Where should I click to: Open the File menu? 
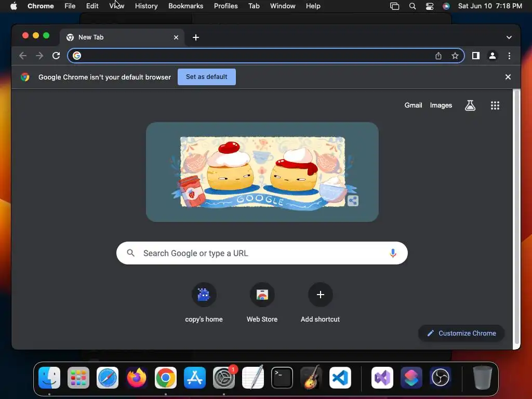(x=70, y=6)
